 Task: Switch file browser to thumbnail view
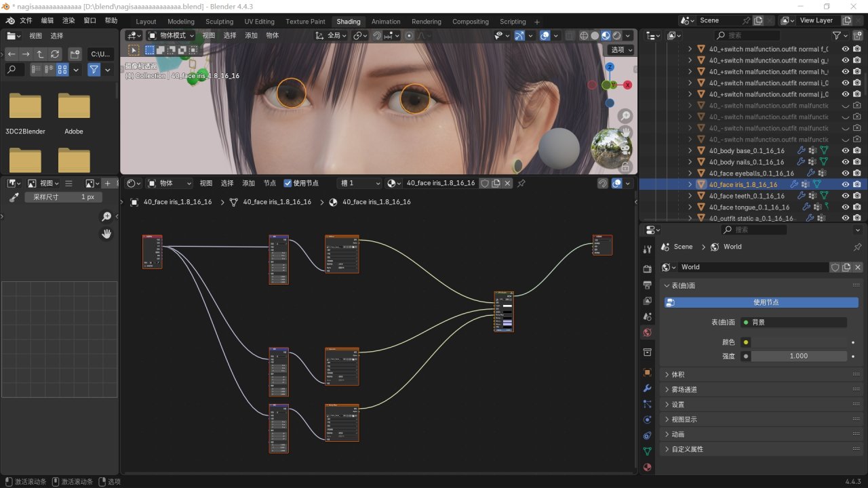62,69
